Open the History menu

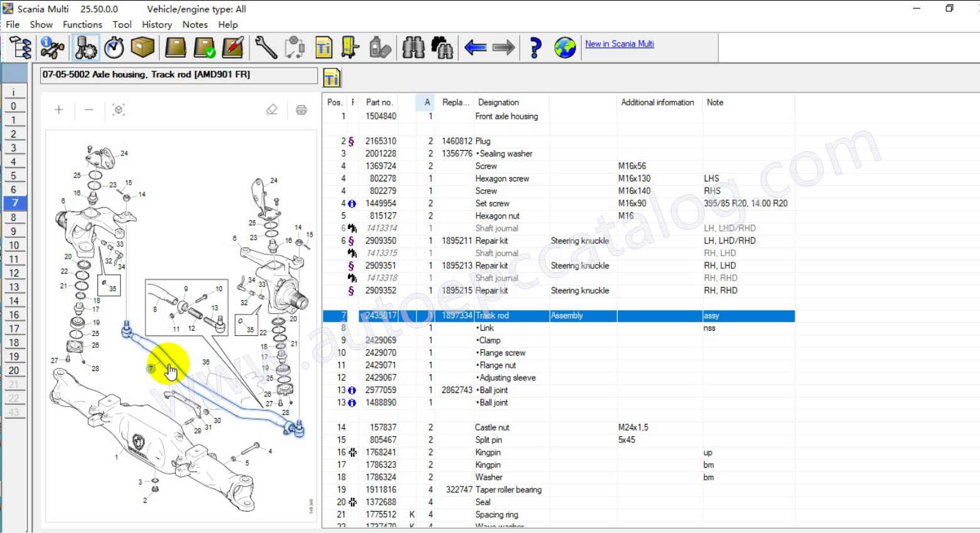(x=157, y=24)
